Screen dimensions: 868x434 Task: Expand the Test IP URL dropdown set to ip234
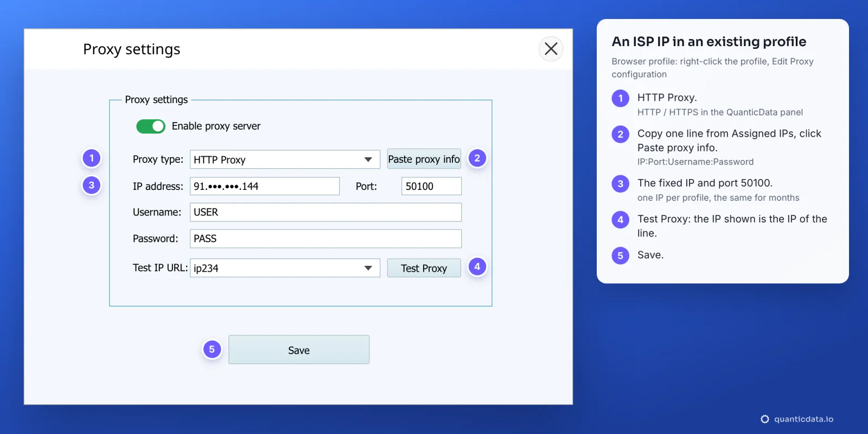tap(285, 268)
